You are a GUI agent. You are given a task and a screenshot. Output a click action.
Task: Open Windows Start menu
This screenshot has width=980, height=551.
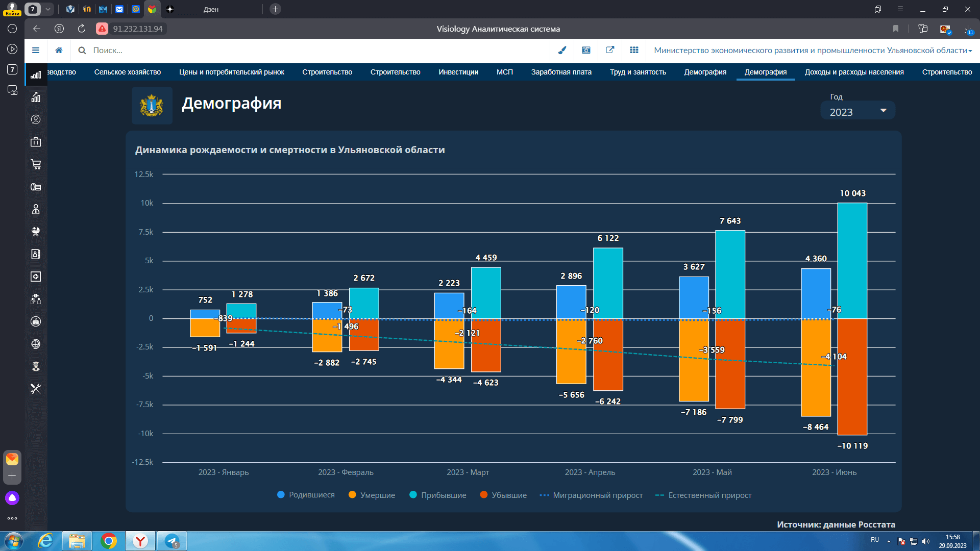click(14, 541)
